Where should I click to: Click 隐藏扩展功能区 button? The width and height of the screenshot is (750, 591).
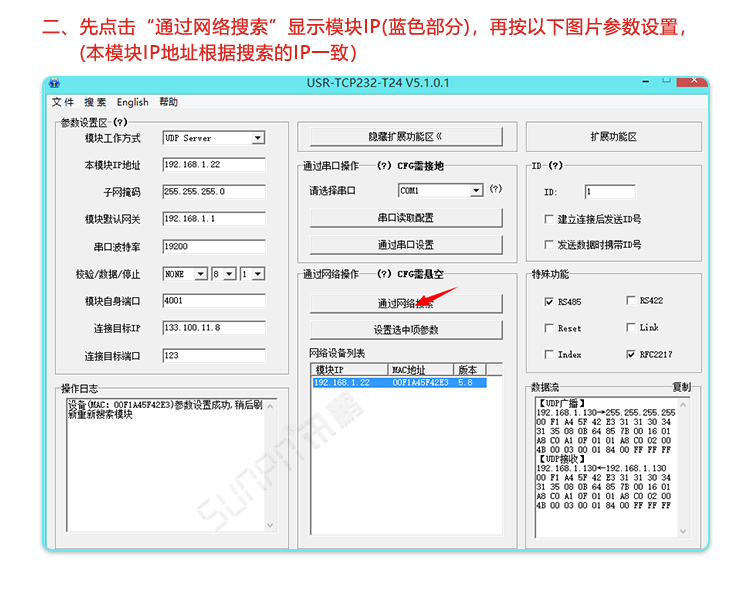[406, 137]
